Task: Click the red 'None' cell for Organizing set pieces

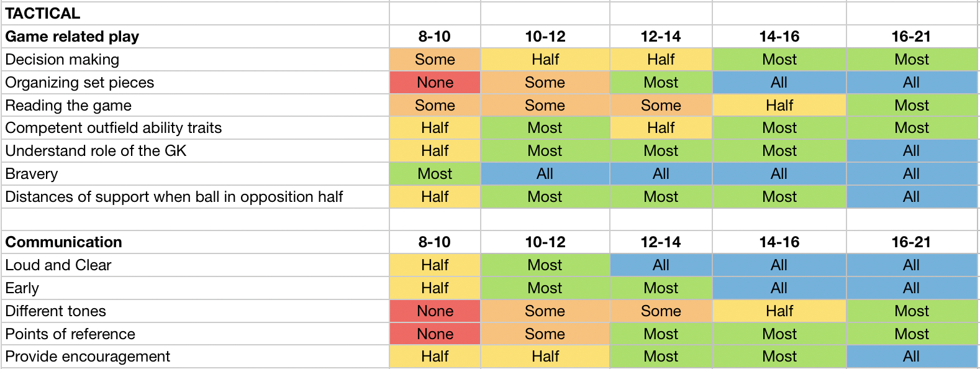Action: [x=435, y=83]
